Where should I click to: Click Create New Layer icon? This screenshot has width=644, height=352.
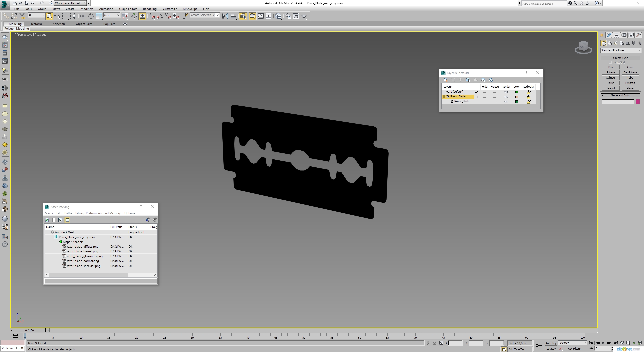(x=445, y=80)
